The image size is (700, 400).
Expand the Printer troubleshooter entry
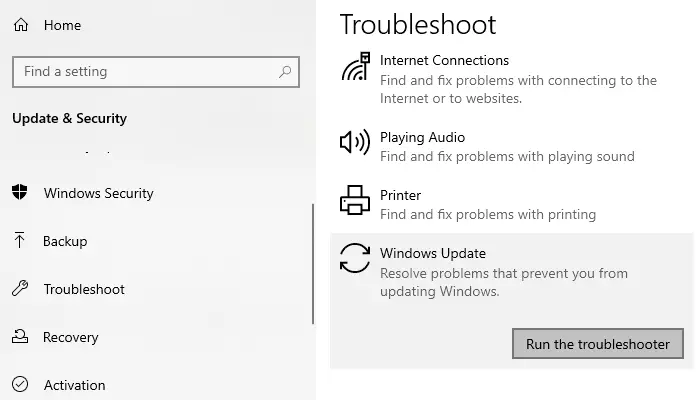tap(400, 196)
